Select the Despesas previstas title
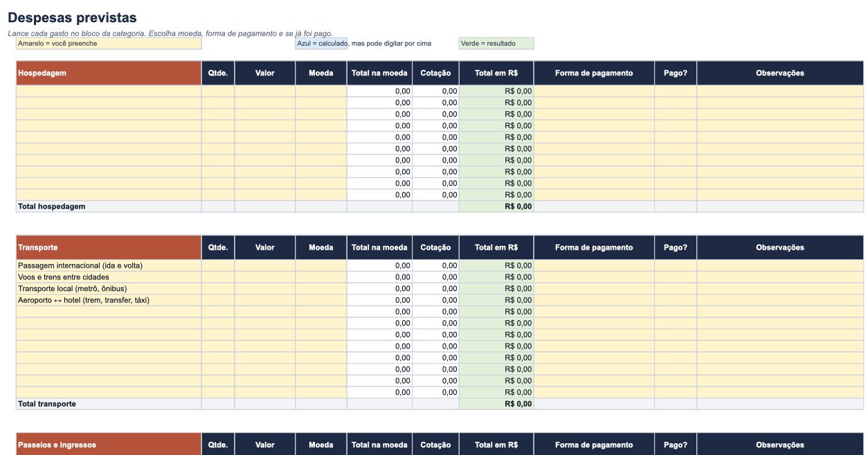The image size is (868, 455). click(x=72, y=18)
